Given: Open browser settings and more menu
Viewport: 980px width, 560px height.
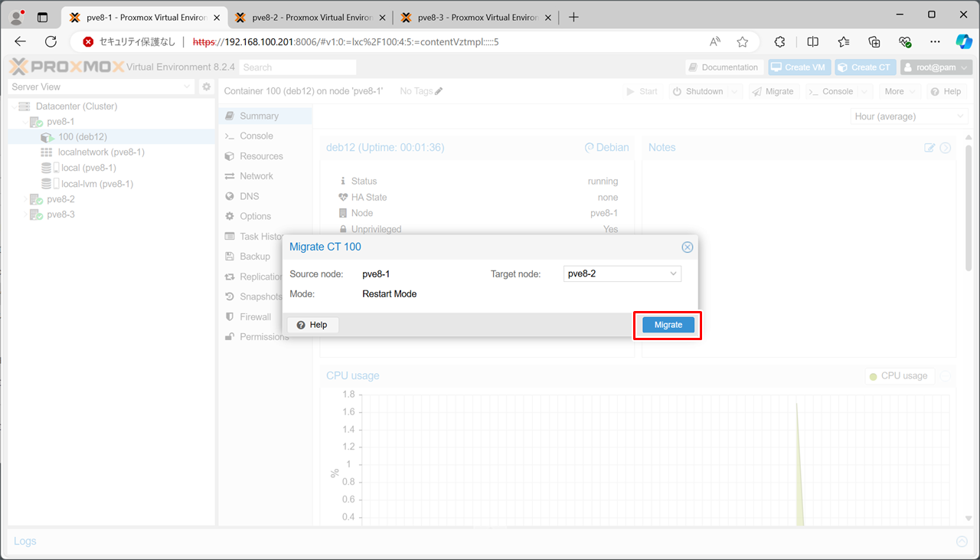Looking at the screenshot, I should (935, 42).
